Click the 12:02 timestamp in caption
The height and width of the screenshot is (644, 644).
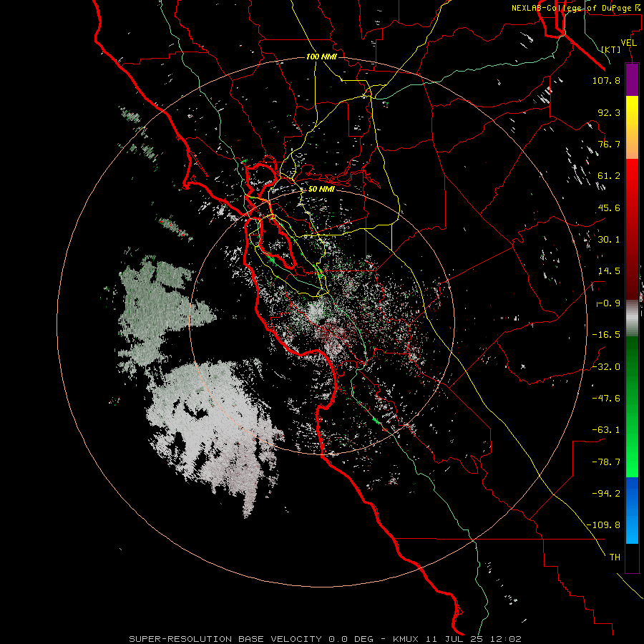507,639
